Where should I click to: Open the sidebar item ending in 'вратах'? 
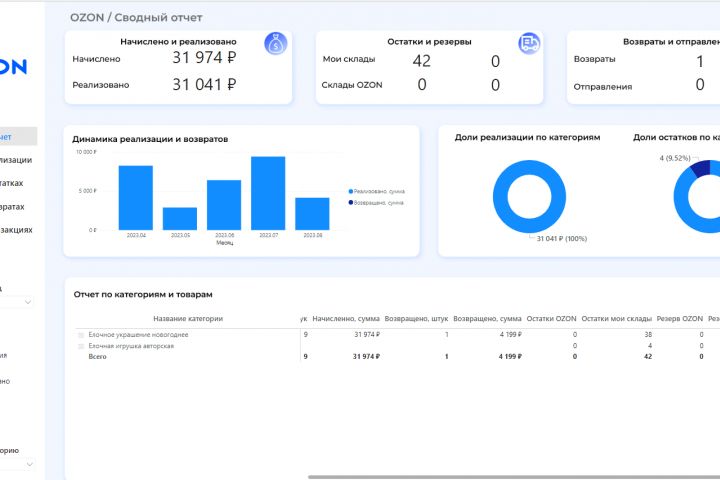[12, 207]
